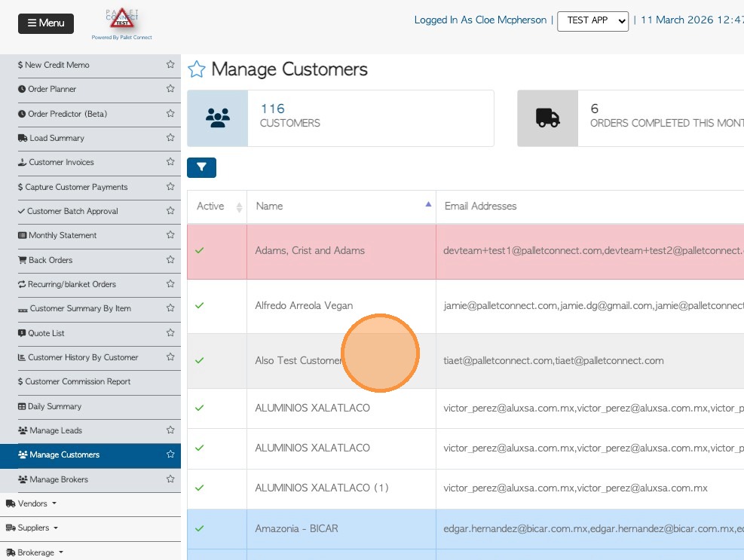This screenshot has height=560, width=744.
Task: Expand the Vendors sidebar section
Action: tap(32, 503)
